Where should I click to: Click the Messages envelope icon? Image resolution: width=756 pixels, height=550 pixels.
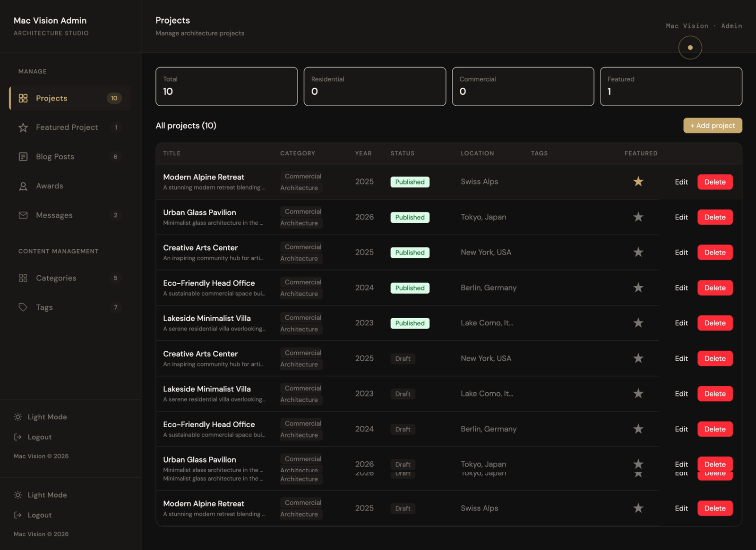coord(23,215)
